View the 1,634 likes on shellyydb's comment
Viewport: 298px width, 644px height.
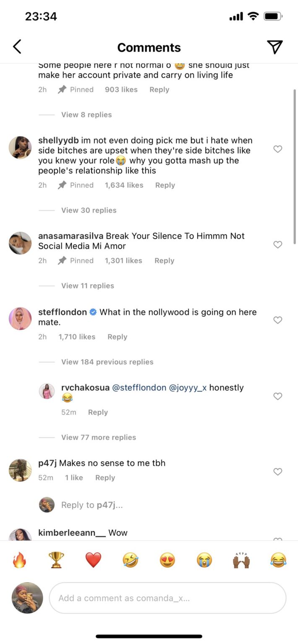(124, 185)
